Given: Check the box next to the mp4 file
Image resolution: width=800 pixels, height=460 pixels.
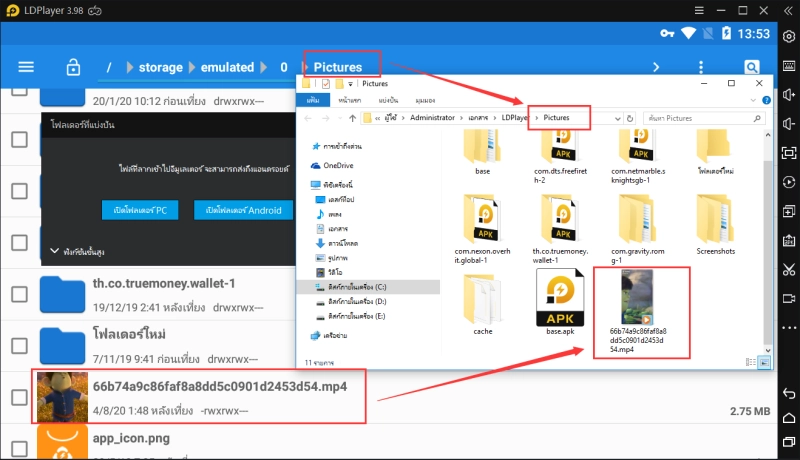Looking at the screenshot, I should point(19,397).
